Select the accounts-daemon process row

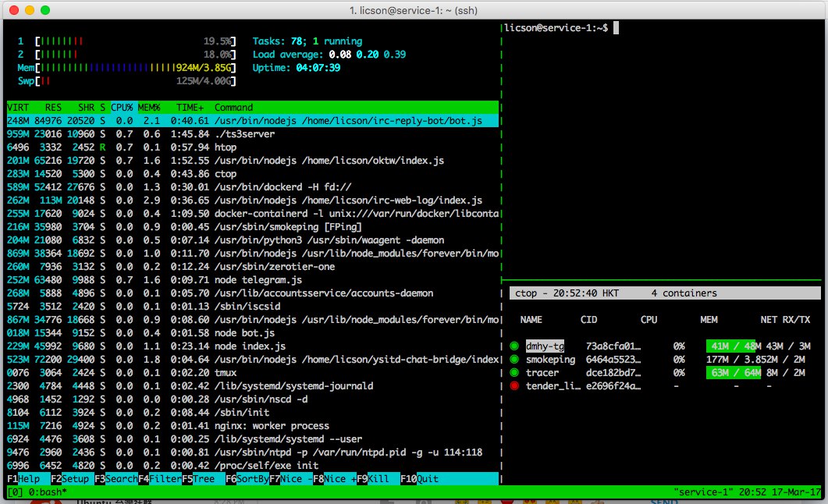252,293
